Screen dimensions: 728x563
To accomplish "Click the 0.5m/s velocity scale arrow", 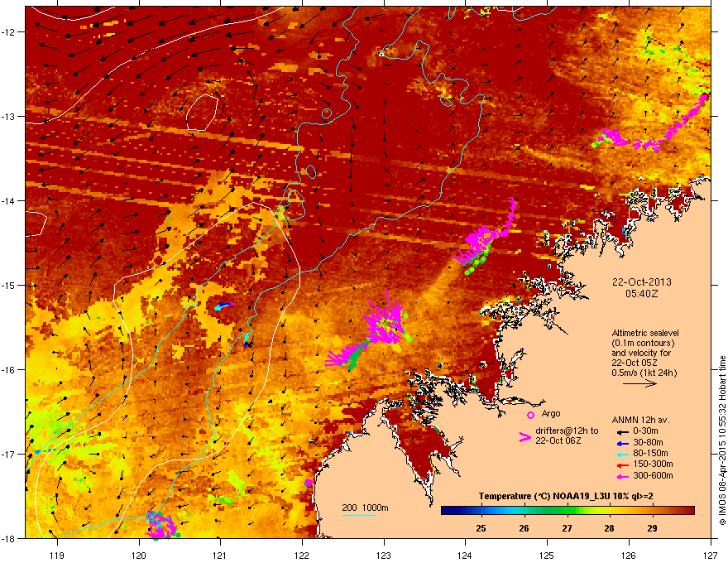I will (x=639, y=383).
